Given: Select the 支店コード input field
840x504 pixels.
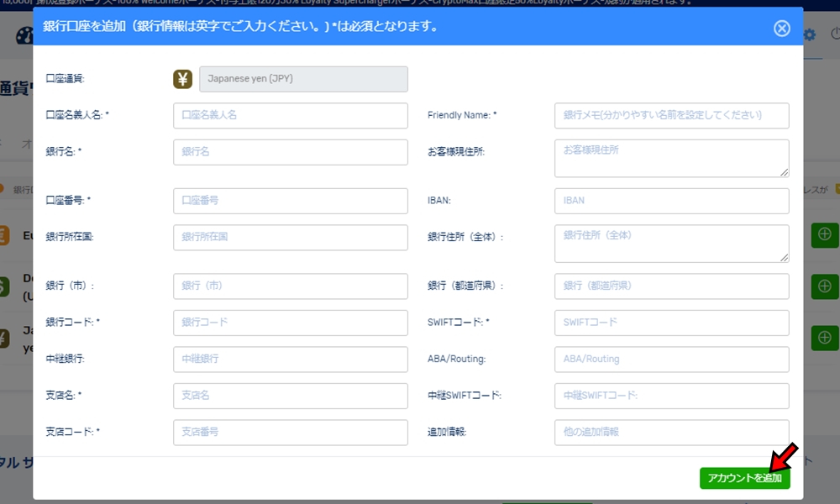Looking at the screenshot, I should click(x=290, y=432).
